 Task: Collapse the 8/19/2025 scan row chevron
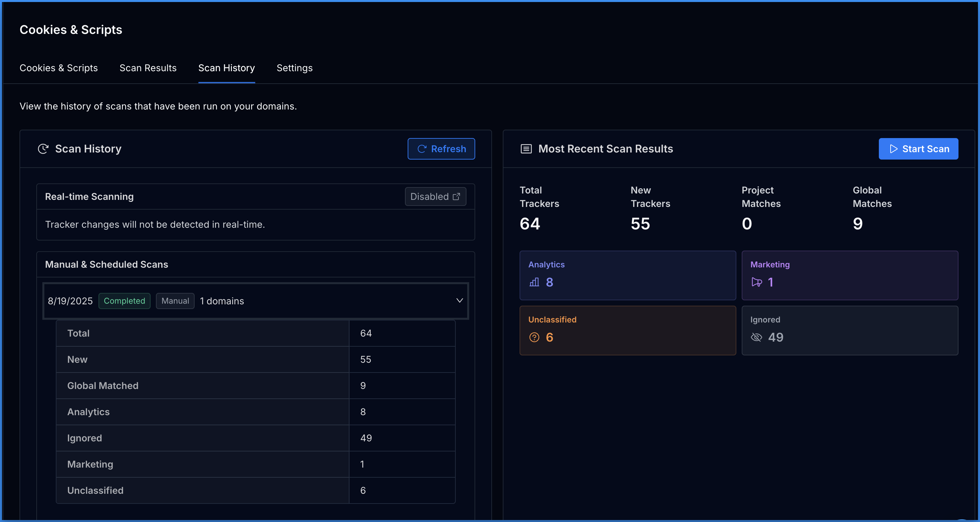(459, 300)
